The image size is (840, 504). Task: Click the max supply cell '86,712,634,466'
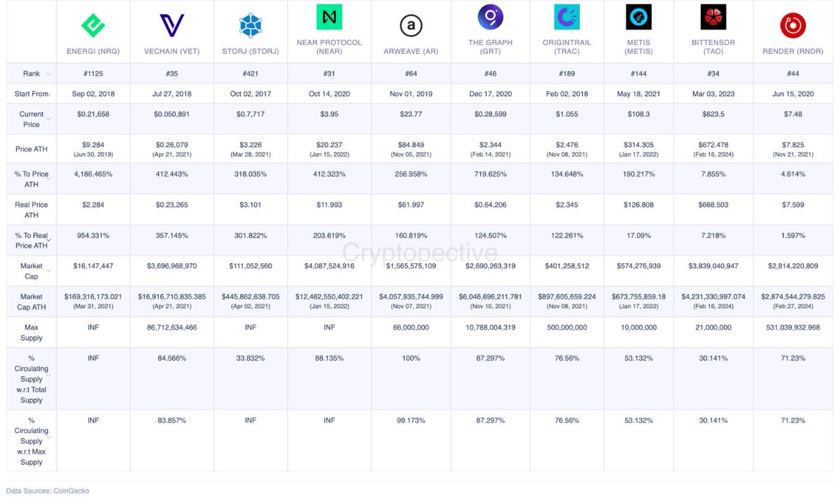coord(171,327)
